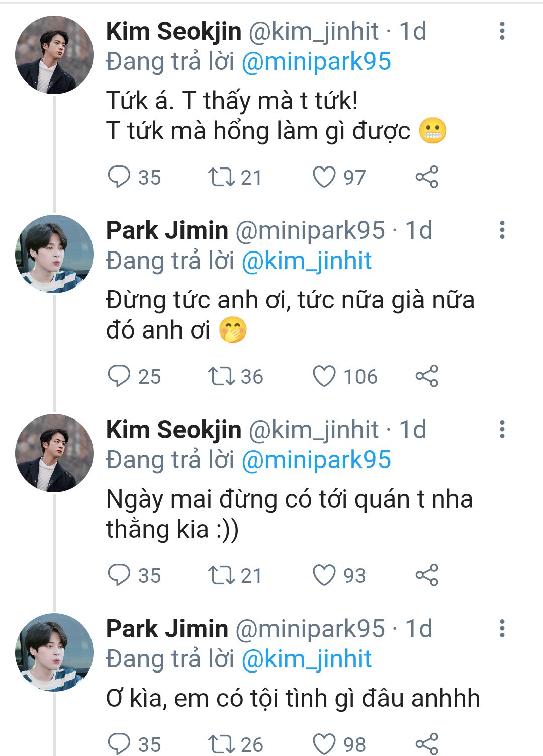Like Jimin's "Đừng tức anh ơi" tweet
This screenshot has width=543, height=756.
pos(324,376)
